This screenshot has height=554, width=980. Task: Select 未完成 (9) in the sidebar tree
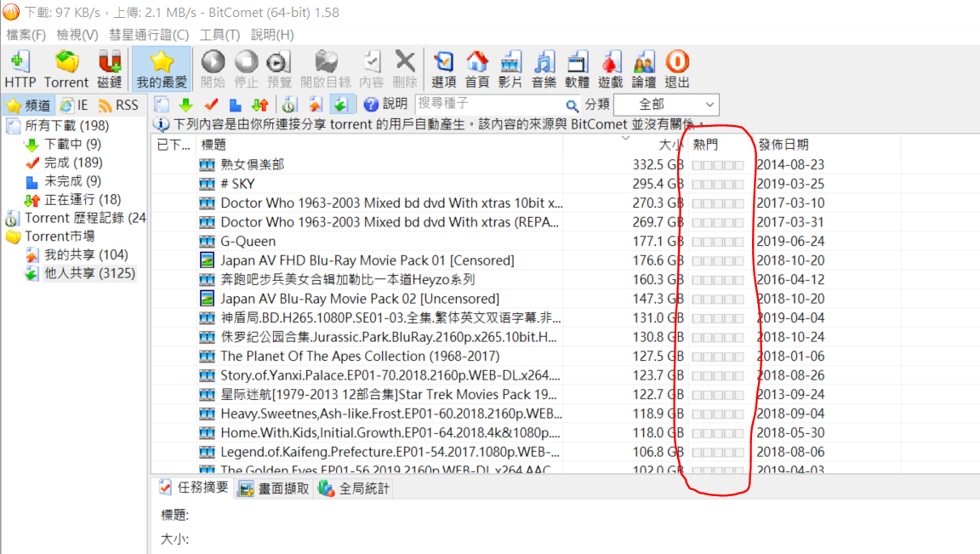pos(72,181)
